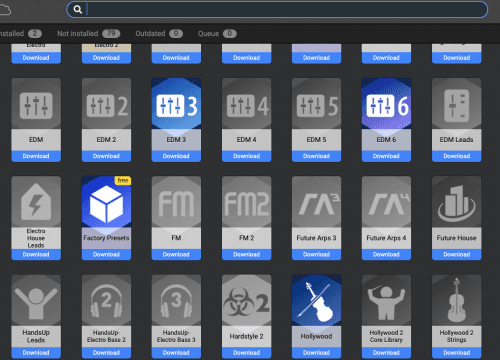Select the EDM 4 soundbank icon
Screen dimensions: 500x360
tap(247, 106)
